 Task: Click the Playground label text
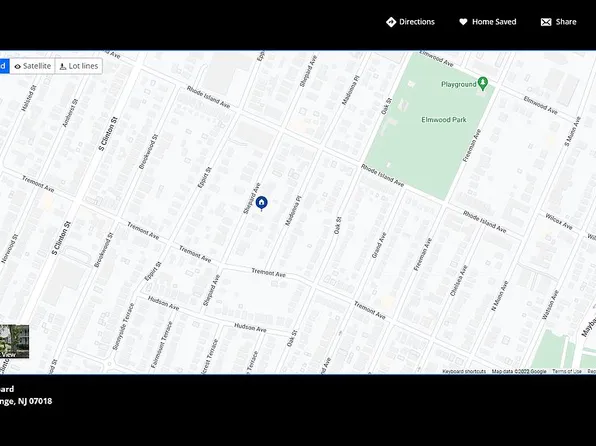(x=458, y=84)
